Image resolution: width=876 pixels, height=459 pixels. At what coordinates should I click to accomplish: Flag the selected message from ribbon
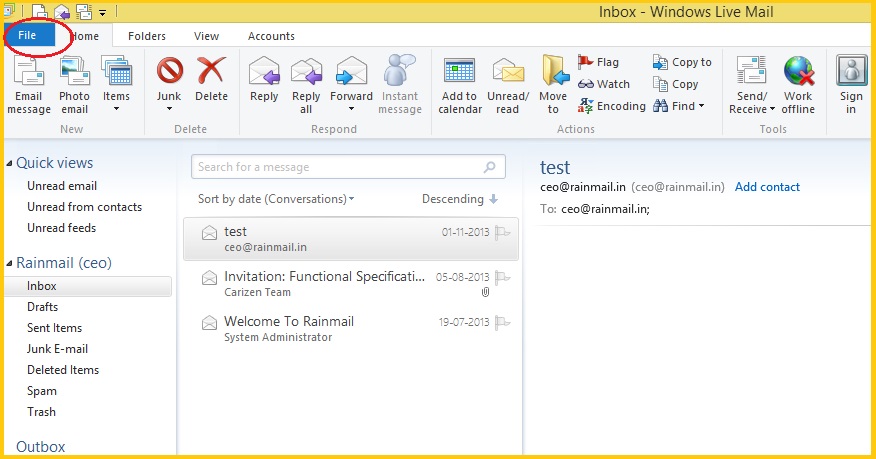click(598, 62)
